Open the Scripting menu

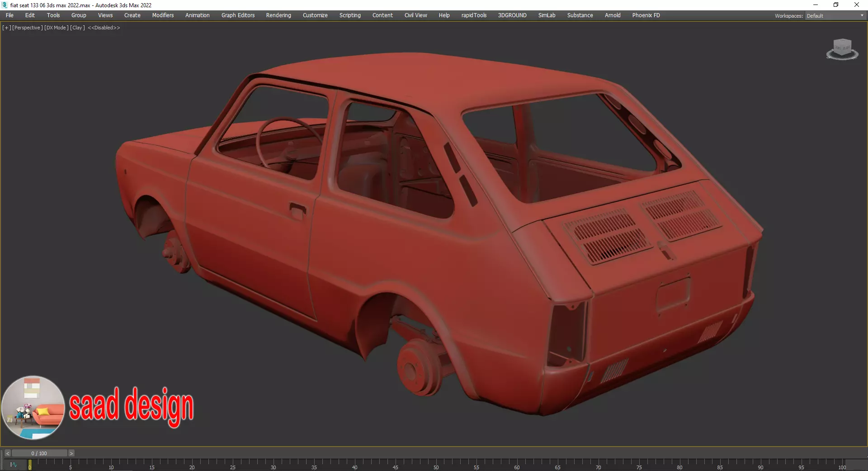[350, 15]
